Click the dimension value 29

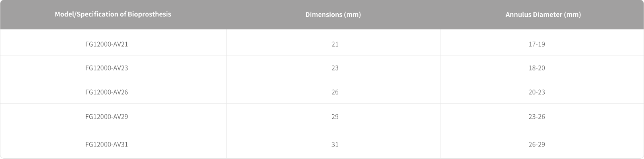(335, 117)
